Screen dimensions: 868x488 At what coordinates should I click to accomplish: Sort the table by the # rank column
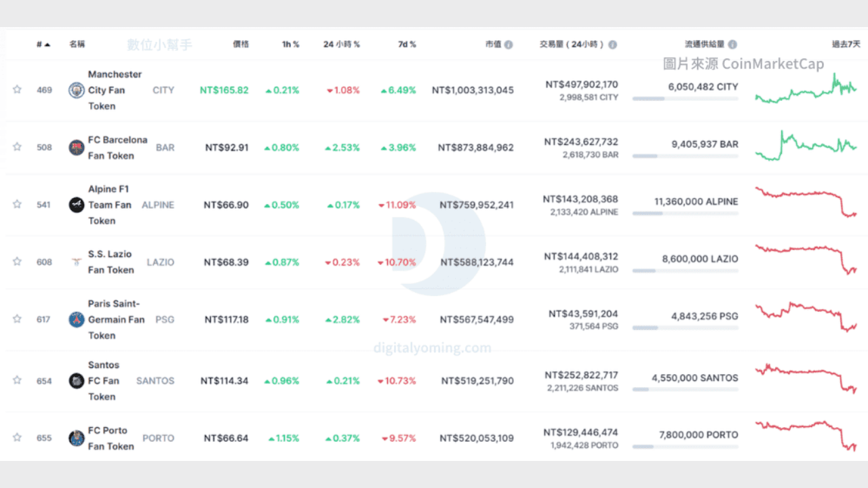pyautogui.click(x=43, y=45)
